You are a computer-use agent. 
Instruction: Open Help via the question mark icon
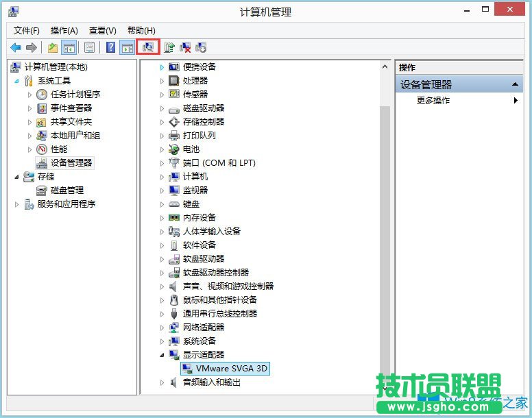[x=110, y=47]
